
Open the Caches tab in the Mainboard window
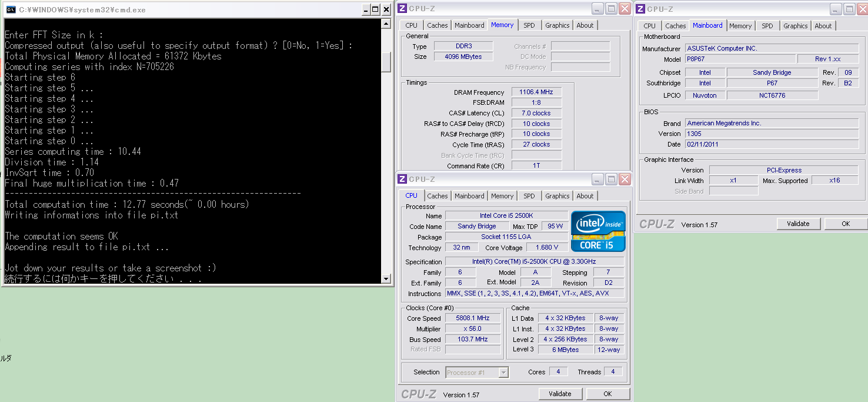tap(676, 26)
